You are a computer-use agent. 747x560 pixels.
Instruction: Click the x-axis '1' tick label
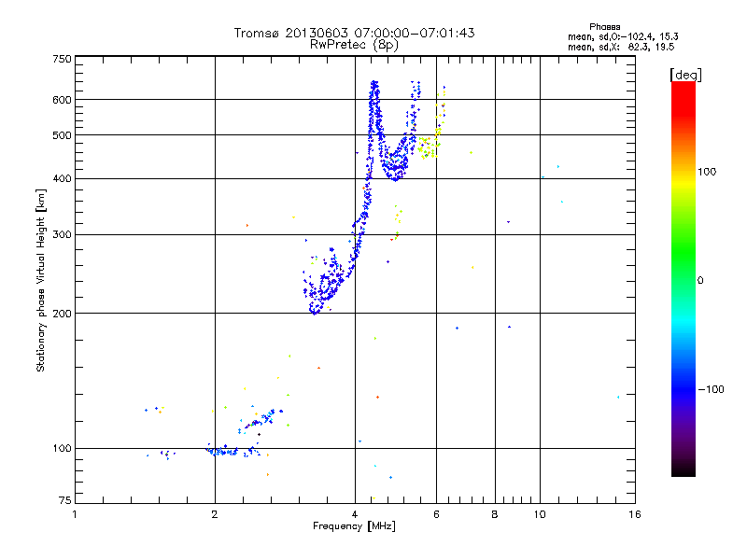tap(75, 514)
